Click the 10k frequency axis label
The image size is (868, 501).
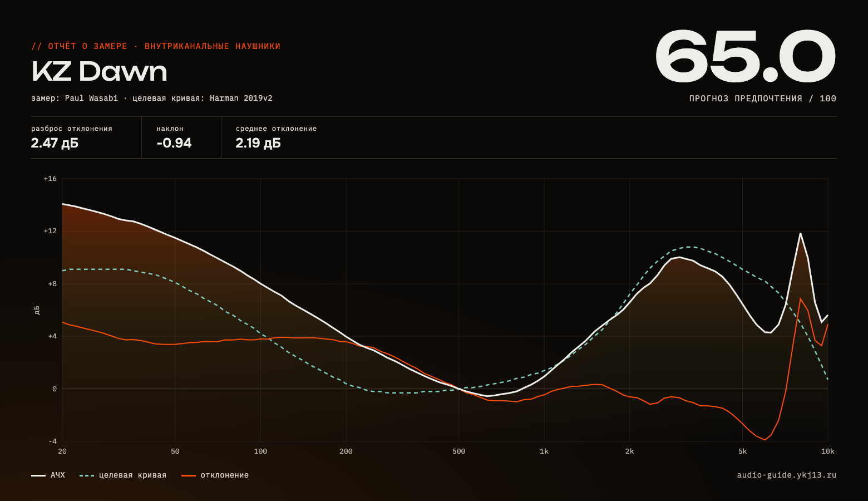point(828,451)
